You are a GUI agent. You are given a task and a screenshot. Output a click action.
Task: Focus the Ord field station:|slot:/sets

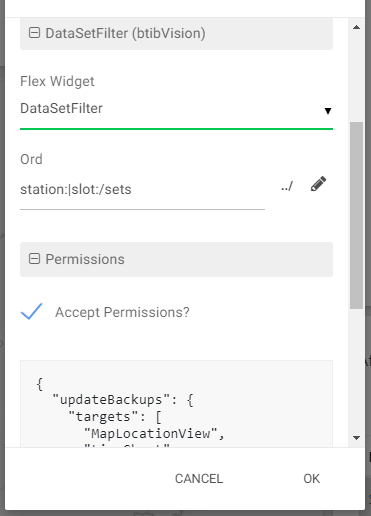pos(142,190)
